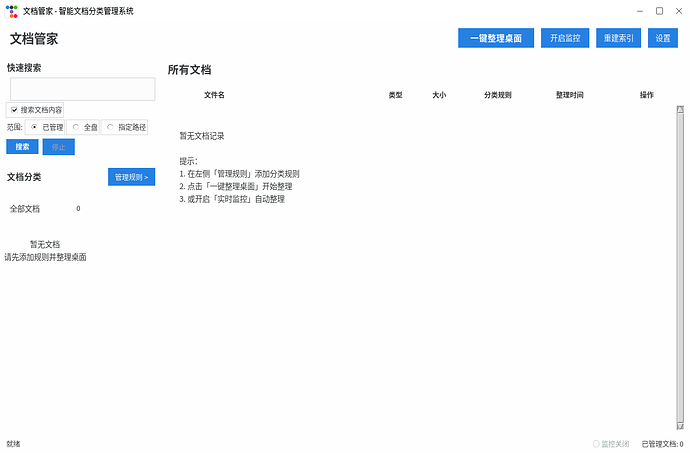Choose the 指定路径 scope option
Screen dimensions: 690x453
[x=110, y=127]
